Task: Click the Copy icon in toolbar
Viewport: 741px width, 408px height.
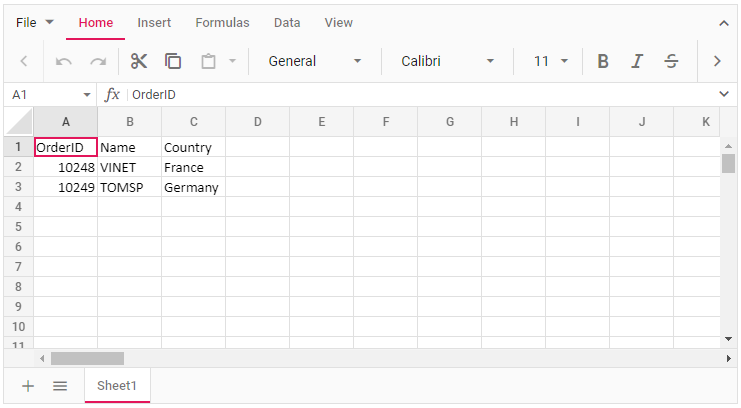Action: coord(173,61)
